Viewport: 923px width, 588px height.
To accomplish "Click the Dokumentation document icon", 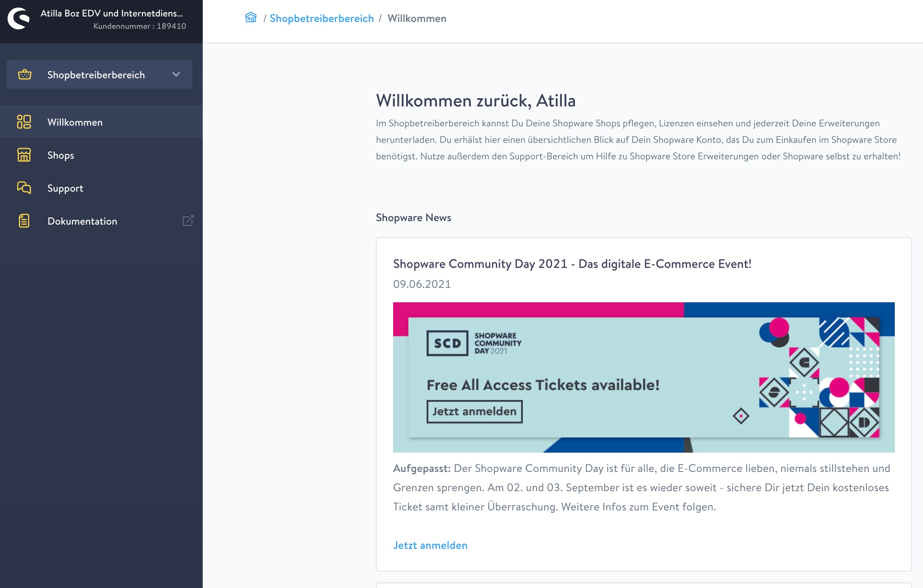I will click(24, 221).
